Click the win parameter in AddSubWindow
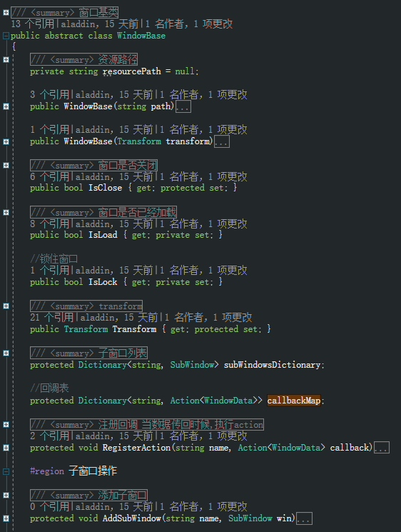The width and height of the screenshot is (401, 532). tap(284, 518)
